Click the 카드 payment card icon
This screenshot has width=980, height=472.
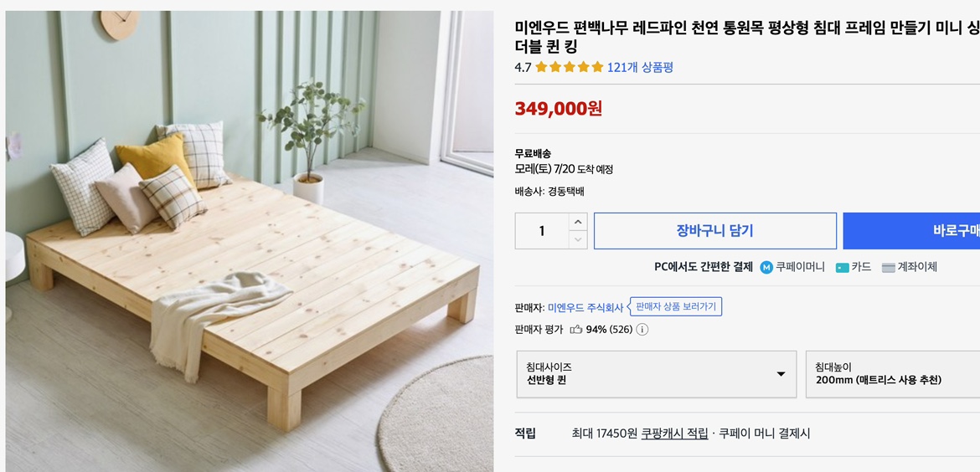[x=842, y=268]
